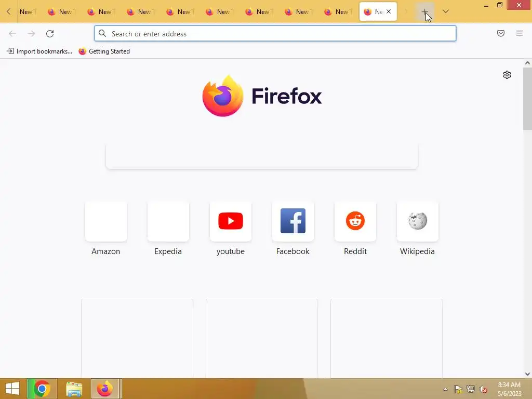This screenshot has width=532, height=399.
Task: Focus the Search or enter address bar
Action: (275, 34)
